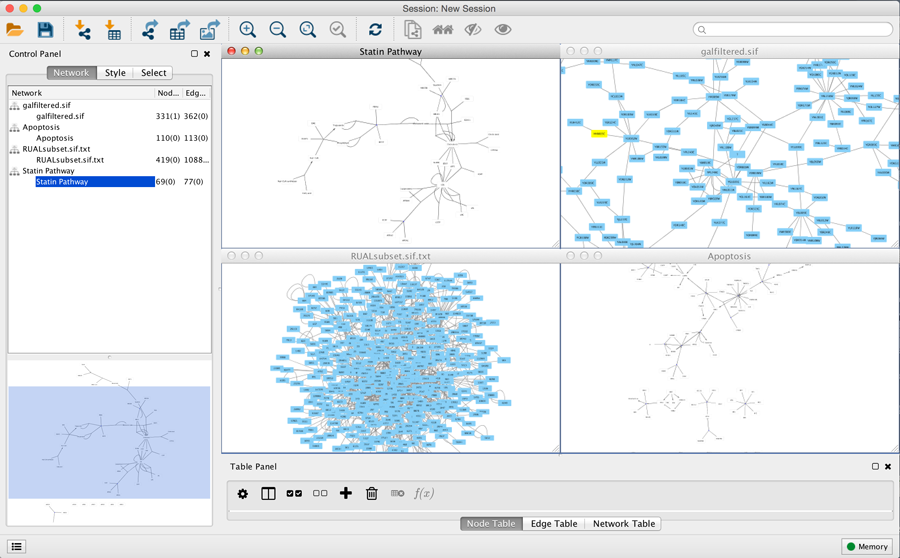Collapse the galfiltered.sif network collection
The width and height of the screenshot is (900, 558).
pos(15,105)
